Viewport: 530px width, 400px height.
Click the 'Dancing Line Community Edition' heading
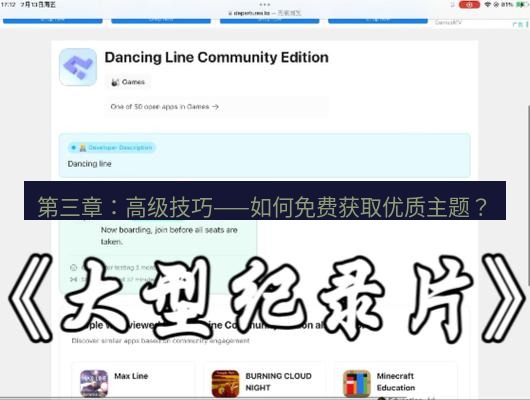(x=217, y=57)
